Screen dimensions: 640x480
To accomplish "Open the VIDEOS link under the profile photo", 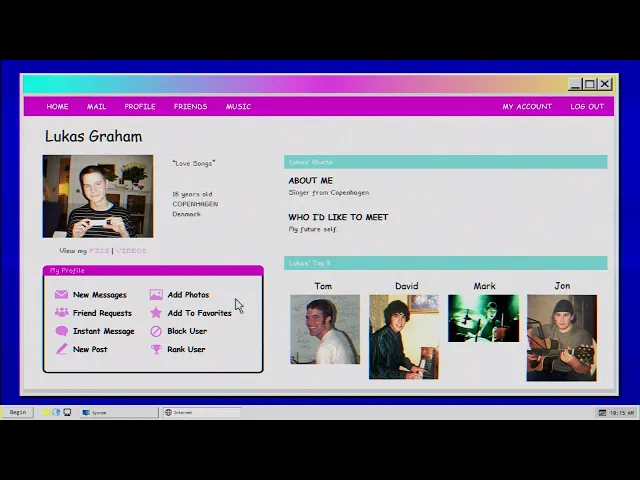I will pyautogui.click(x=131, y=251).
